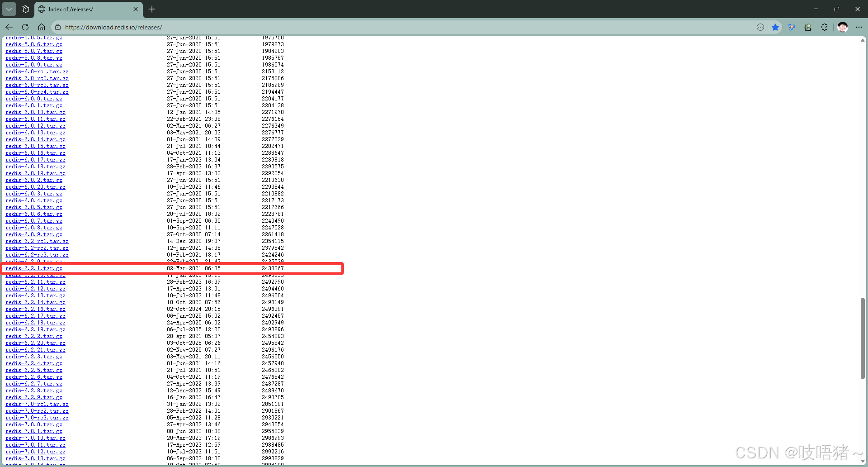868x467 pixels.
Task: Open the green magnifier extension icon
Action: 808,27
